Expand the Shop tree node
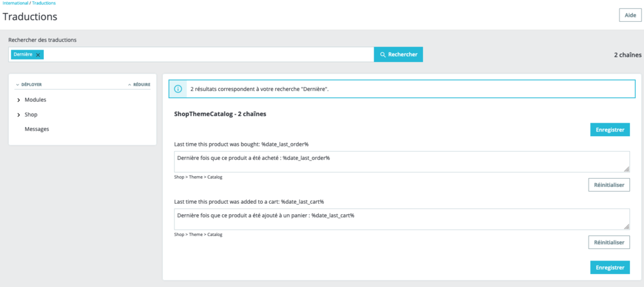 point(19,115)
